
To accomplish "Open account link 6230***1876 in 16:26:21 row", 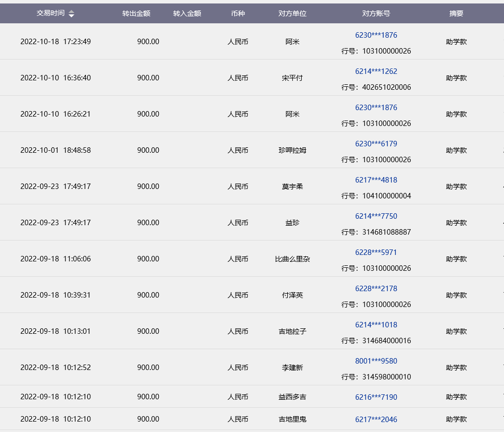I will pyautogui.click(x=376, y=108).
